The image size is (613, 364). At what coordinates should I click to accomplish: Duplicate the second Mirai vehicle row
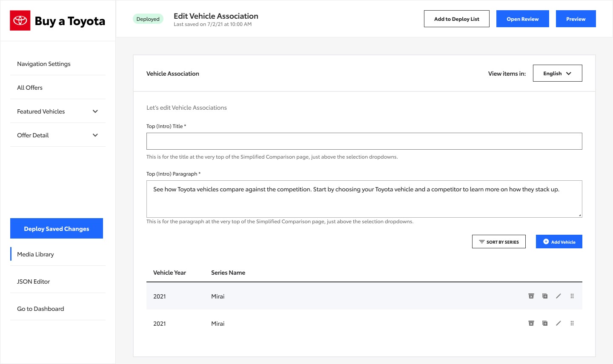[545, 323]
